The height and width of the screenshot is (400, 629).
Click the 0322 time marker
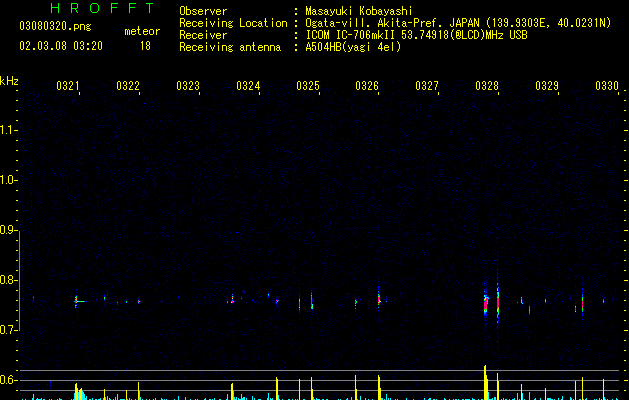(128, 86)
